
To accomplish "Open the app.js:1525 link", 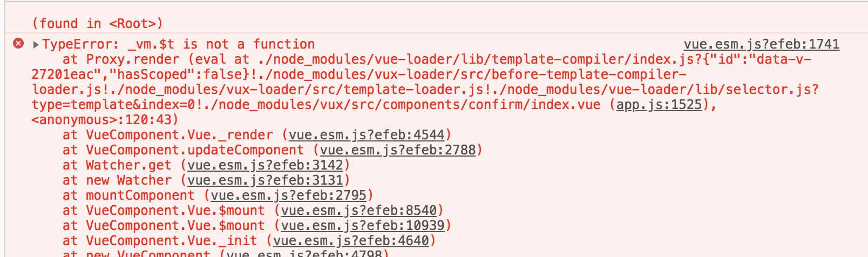I will [x=659, y=105].
